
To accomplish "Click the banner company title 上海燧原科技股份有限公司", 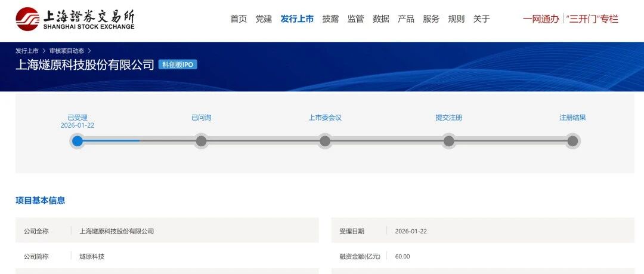I will coord(85,65).
